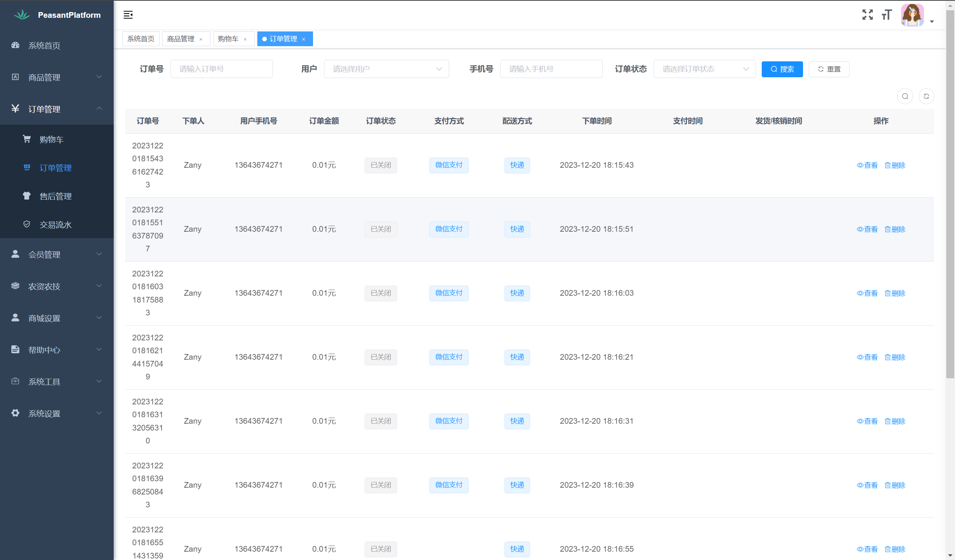Expand the 商城设置 sidebar menu

[57, 318]
